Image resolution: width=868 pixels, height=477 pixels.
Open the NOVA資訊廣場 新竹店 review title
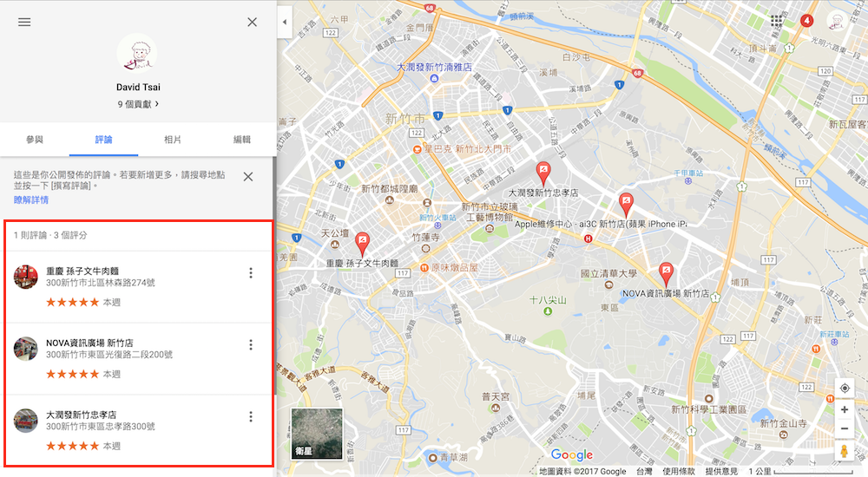pyautogui.click(x=89, y=343)
